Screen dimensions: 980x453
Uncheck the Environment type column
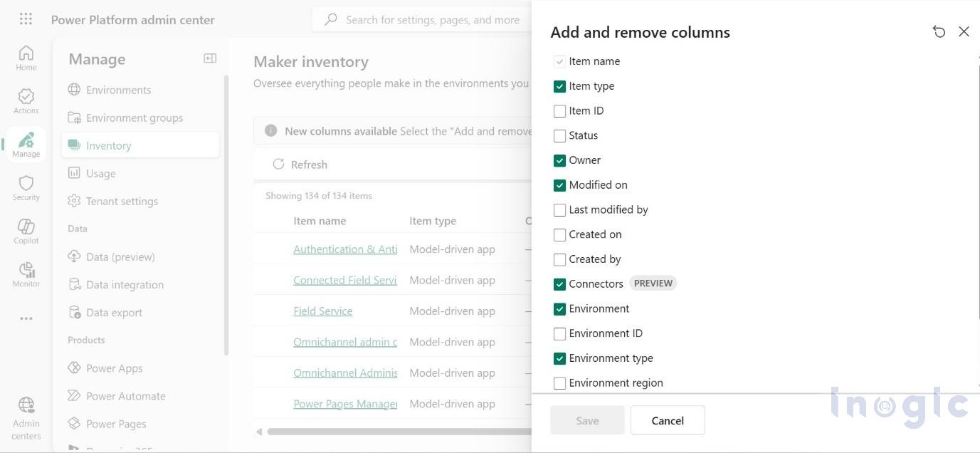tap(559, 358)
